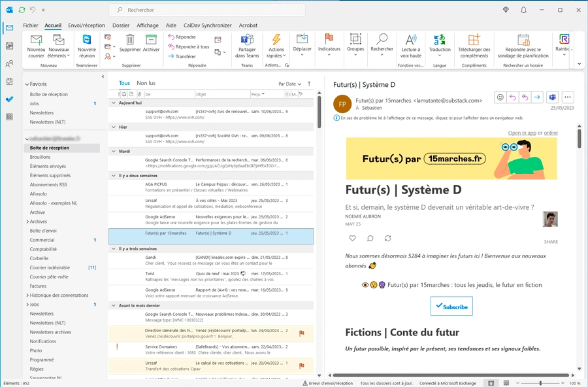Open the Par Date sort dropdown
This screenshot has height=387, width=588.
(x=290, y=84)
